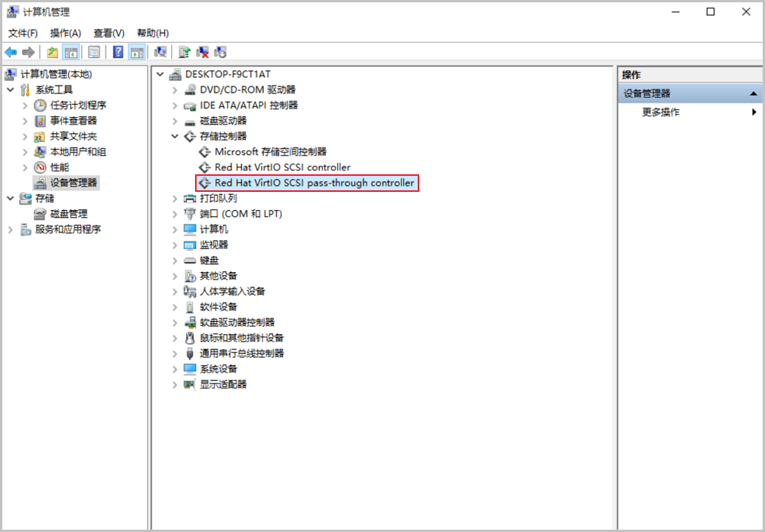Click the 人体学输入设备 category icon
The width and height of the screenshot is (765, 532).
pos(189,291)
